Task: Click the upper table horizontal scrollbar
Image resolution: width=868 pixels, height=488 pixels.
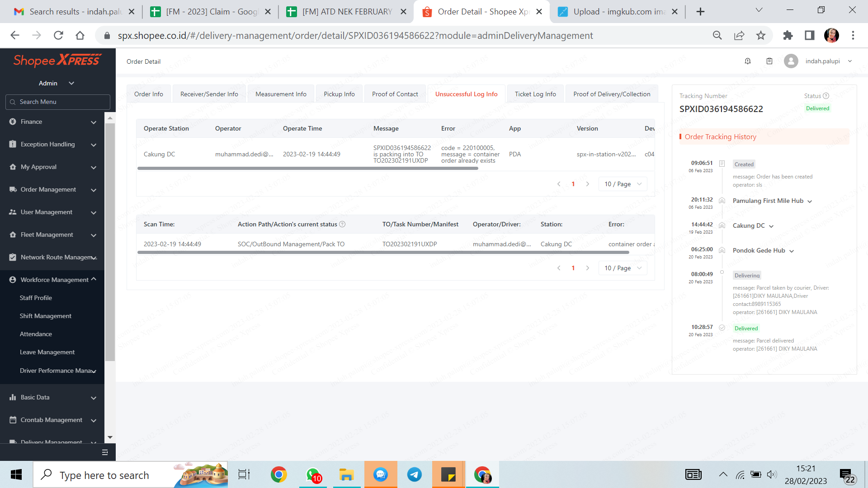Action: [307, 168]
